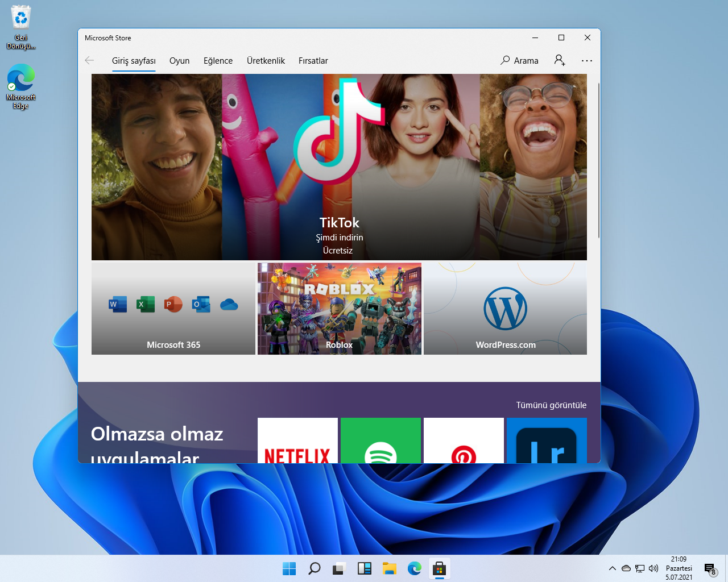Select the Microsoft Edge desktop shortcut
Image resolution: width=728 pixels, height=582 pixels.
coord(21,86)
